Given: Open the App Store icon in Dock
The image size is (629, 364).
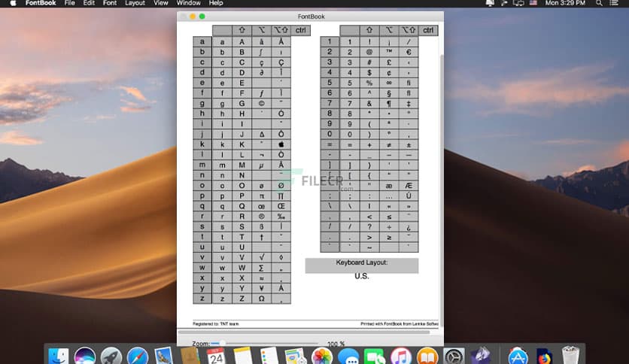Looking at the screenshot, I should (x=518, y=356).
